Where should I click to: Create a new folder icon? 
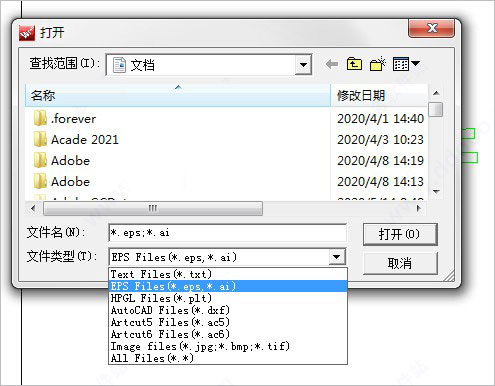click(378, 64)
